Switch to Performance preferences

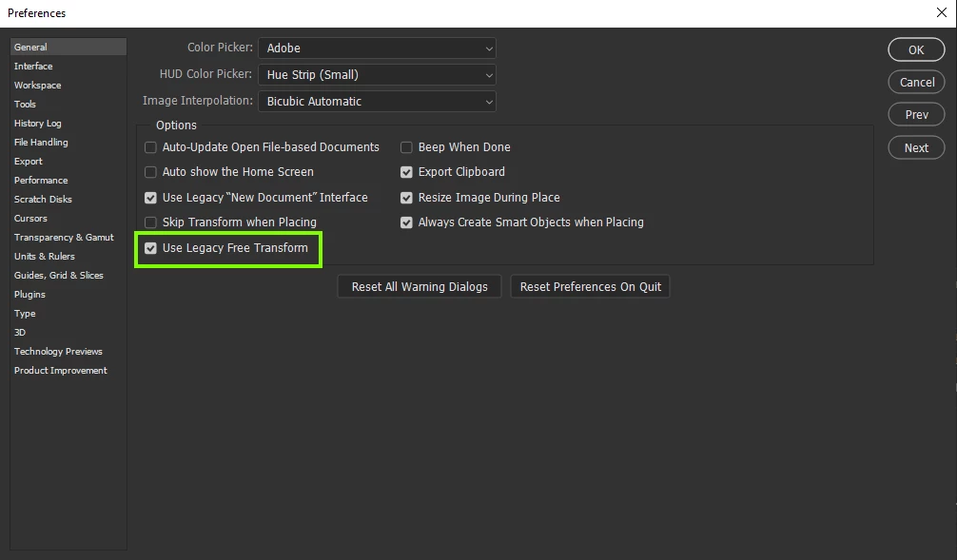tap(41, 181)
